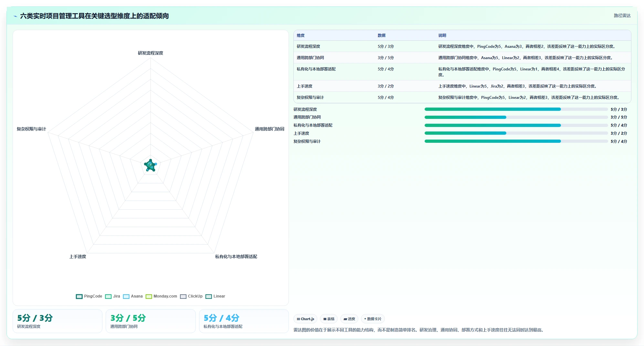This screenshot has height=346, width=644.
Task: Open the 5分 / 4分 私有化与本地部署适配 data card
Action: pyautogui.click(x=244, y=321)
